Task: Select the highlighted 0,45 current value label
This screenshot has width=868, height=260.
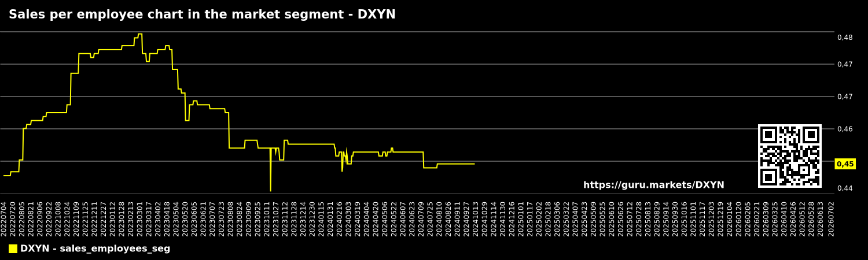Action: coord(845,164)
